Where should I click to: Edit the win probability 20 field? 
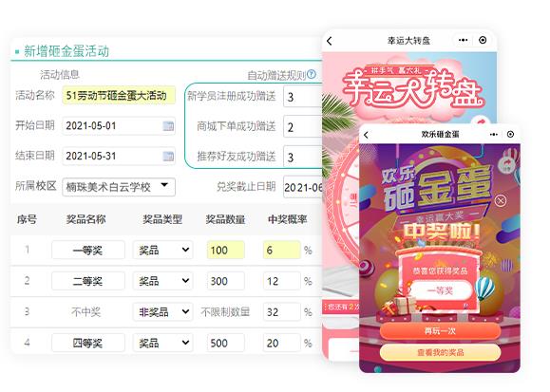pyautogui.click(x=282, y=343)
